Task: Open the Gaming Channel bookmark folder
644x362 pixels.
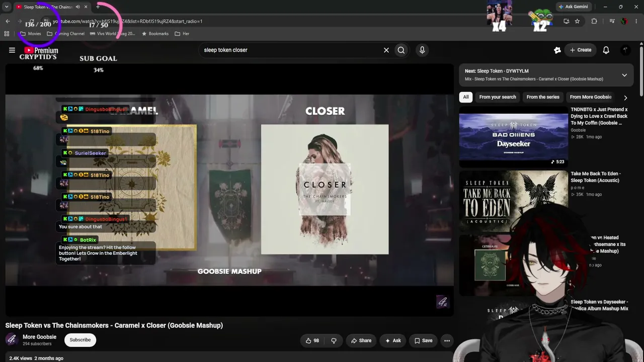Action: point(65,34)
